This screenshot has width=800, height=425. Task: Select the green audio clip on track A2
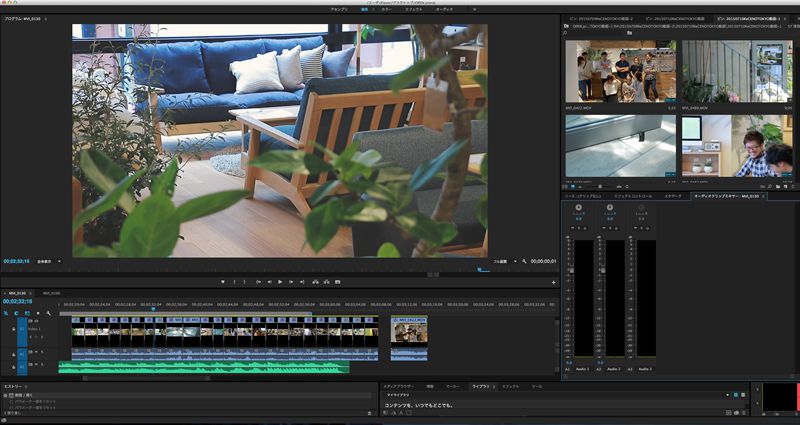click(204, 367)
